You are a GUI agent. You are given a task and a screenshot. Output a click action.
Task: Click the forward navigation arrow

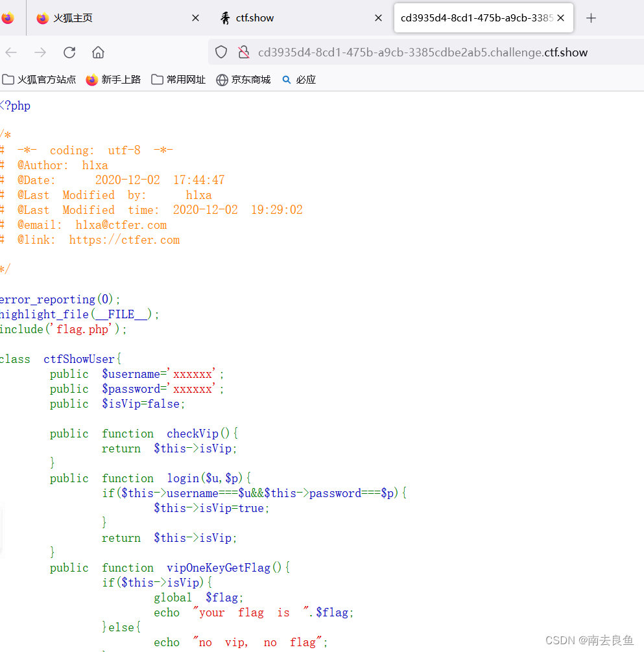pos(40,52)
